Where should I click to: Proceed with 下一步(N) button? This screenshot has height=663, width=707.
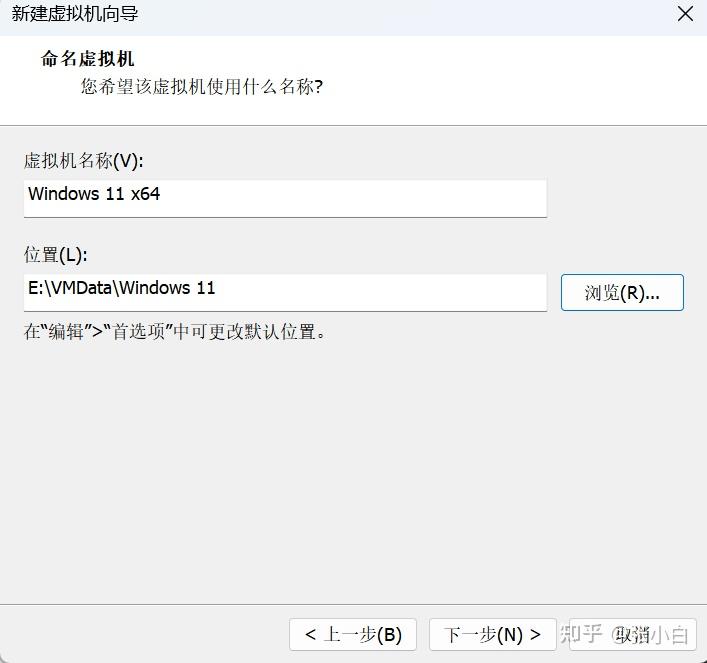pos(492,635)
